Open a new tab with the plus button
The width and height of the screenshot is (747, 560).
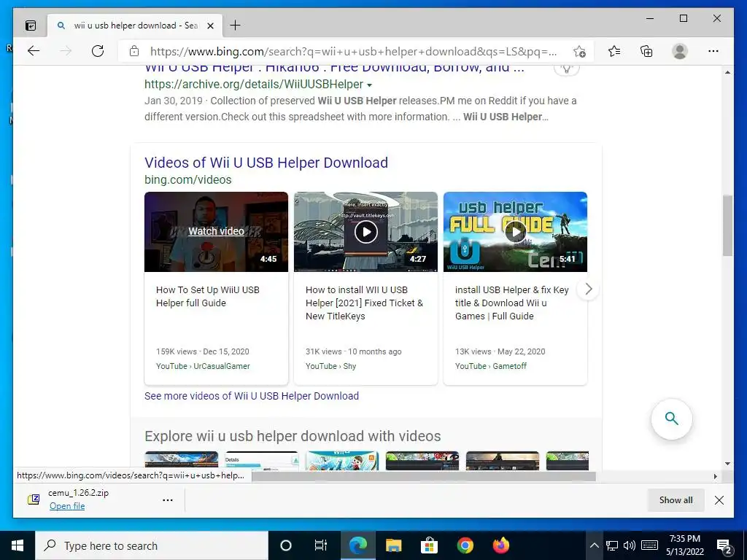236,26
